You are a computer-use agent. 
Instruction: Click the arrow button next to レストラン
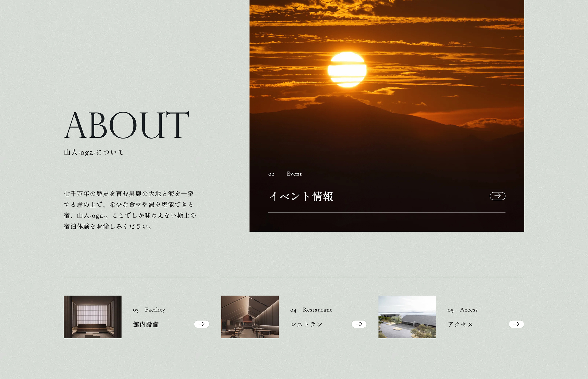(x=359, y=324)
